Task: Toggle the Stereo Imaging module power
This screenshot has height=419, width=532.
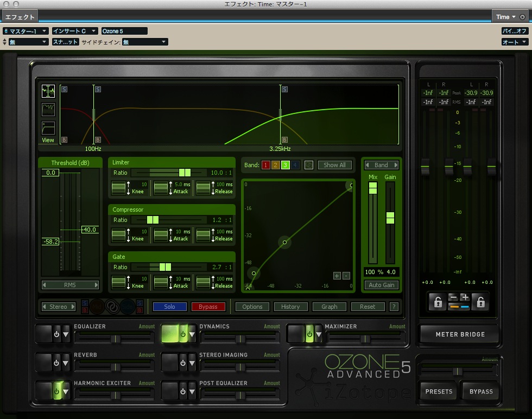Action: (x=183, y=363)
